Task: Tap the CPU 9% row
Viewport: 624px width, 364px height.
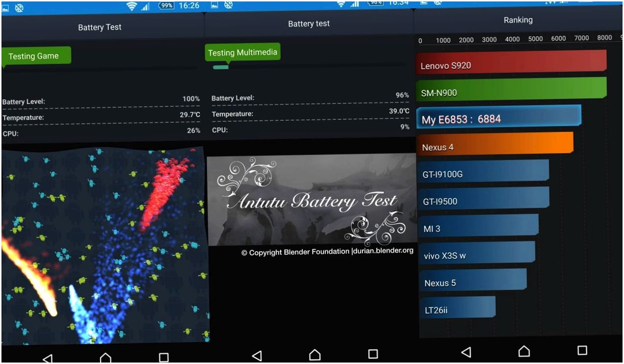Action: tap(310, 129)
